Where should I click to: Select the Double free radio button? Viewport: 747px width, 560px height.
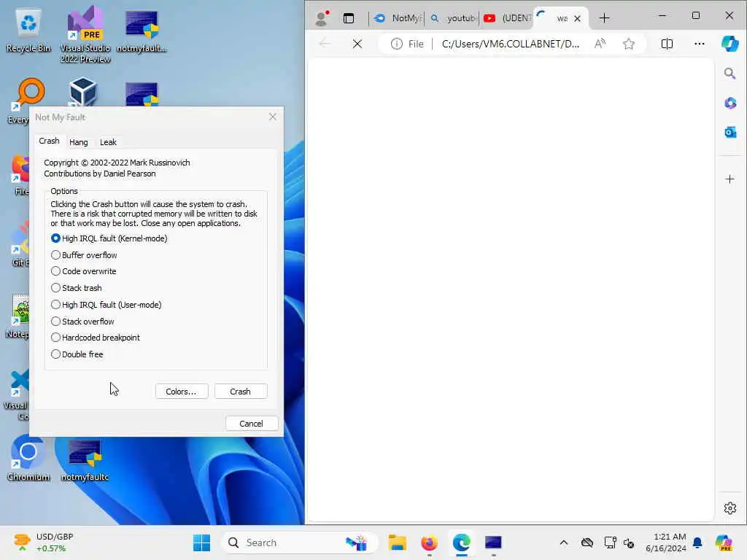tap(55, 354)
